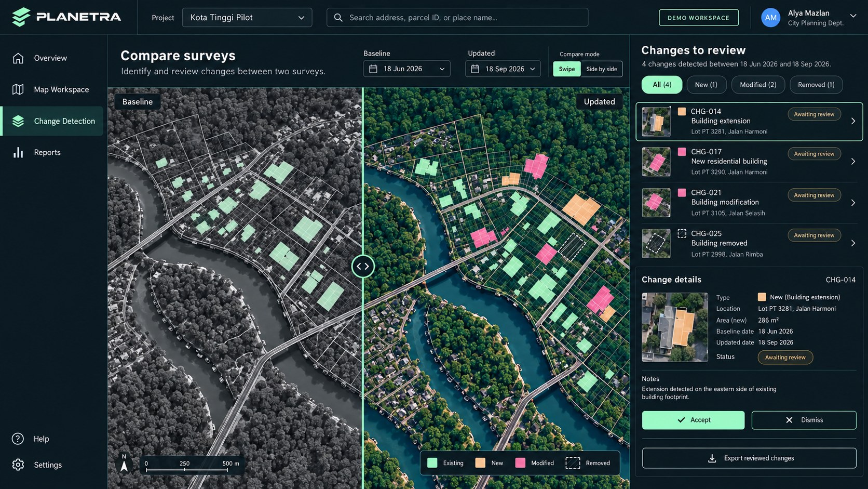Expand CHG-021 row chevron
The height and width of the screenshot is (489, 868).
click(x=853, y=203)
